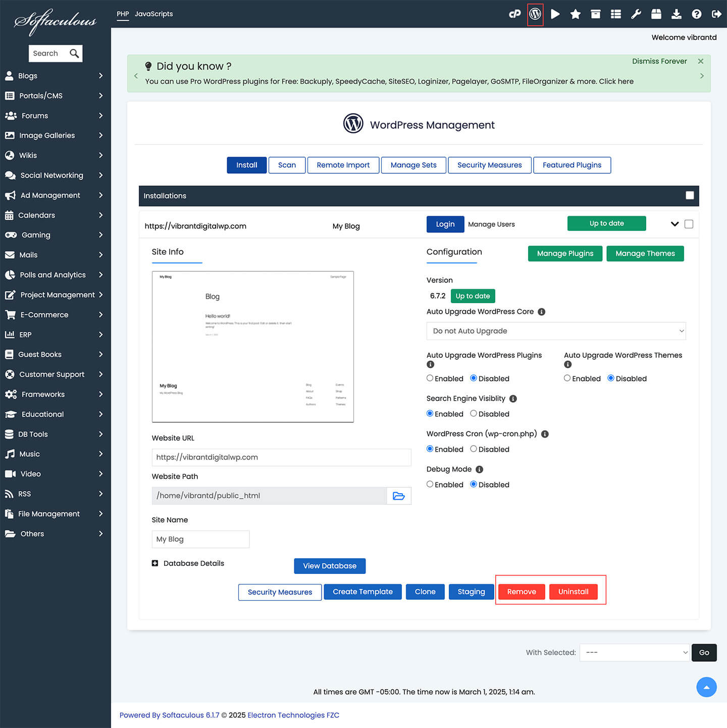Click the Softaculous logo
The image size is (727, 728).
(56, 21)
